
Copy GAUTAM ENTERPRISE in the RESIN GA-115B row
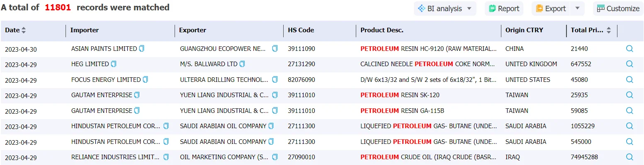pyautogui.click(x=137, y=111)
